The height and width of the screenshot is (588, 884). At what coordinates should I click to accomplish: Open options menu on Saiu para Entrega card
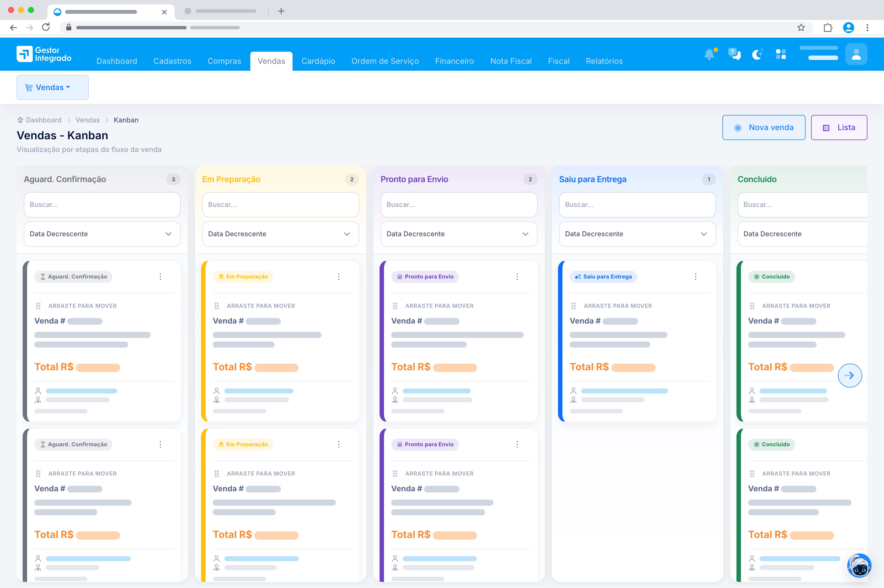[696, 277]
